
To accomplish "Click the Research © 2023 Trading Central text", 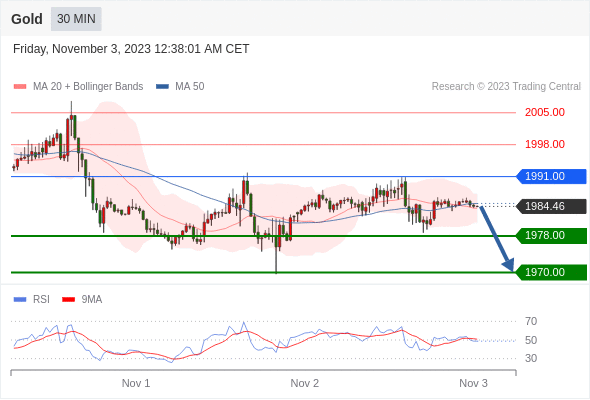I will tap(506, 87).
